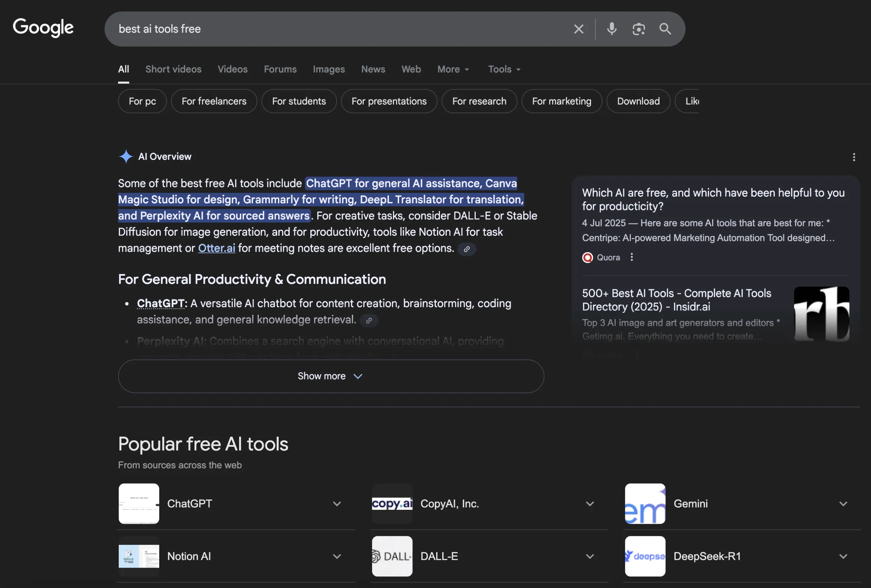Screen dimensions: 871x588
Task: Open the AI Overview three-dot options menu
Action: click(x=854, y=157)
